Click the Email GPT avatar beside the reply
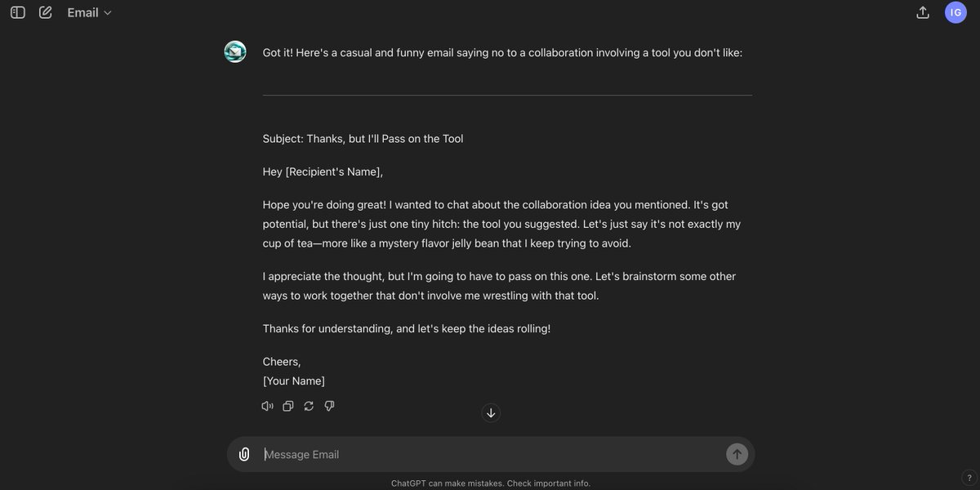 coord(235,52)
